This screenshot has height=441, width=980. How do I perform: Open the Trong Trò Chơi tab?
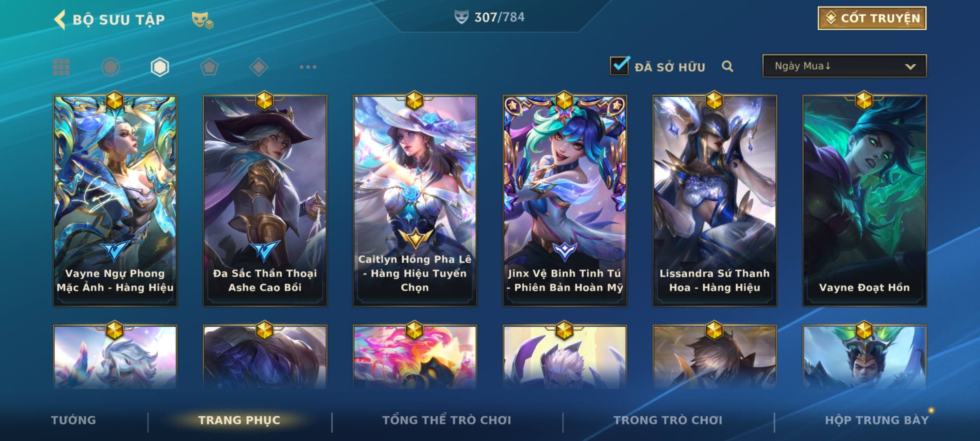[x=668, y=420]
